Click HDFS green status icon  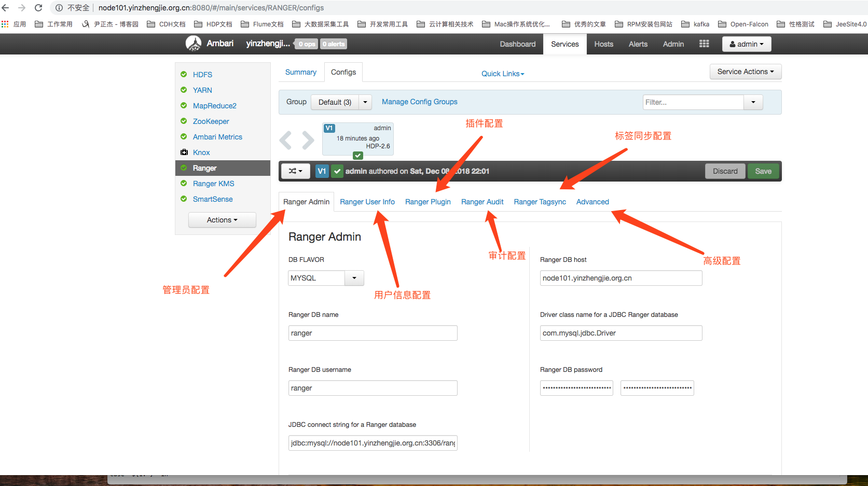coord(184,74)
